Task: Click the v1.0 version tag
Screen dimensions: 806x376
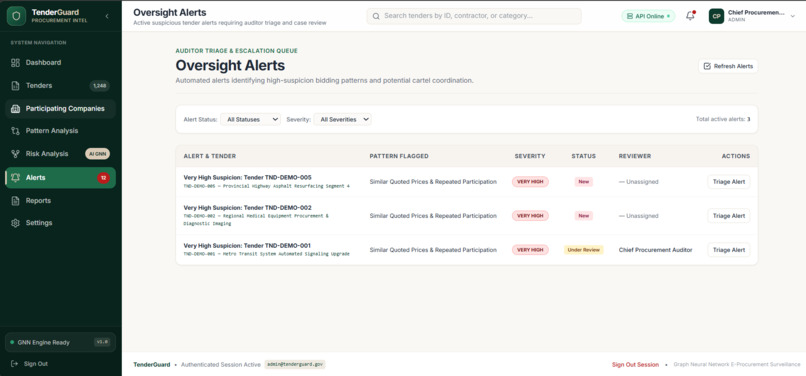Action: pyautogui.click(x=102, y=342)
